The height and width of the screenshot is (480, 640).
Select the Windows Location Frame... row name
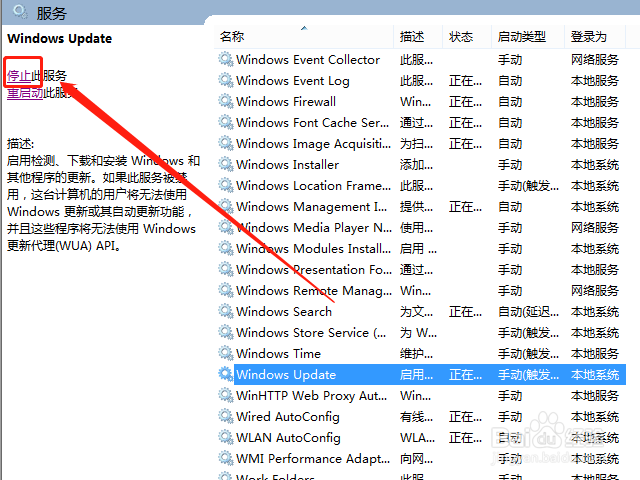313,186
